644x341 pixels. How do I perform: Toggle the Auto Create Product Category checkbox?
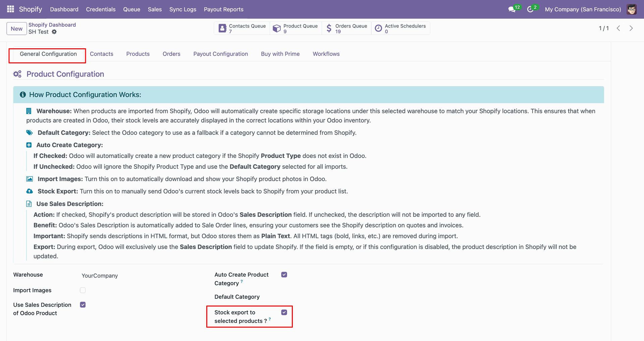(x=284, y=275)
